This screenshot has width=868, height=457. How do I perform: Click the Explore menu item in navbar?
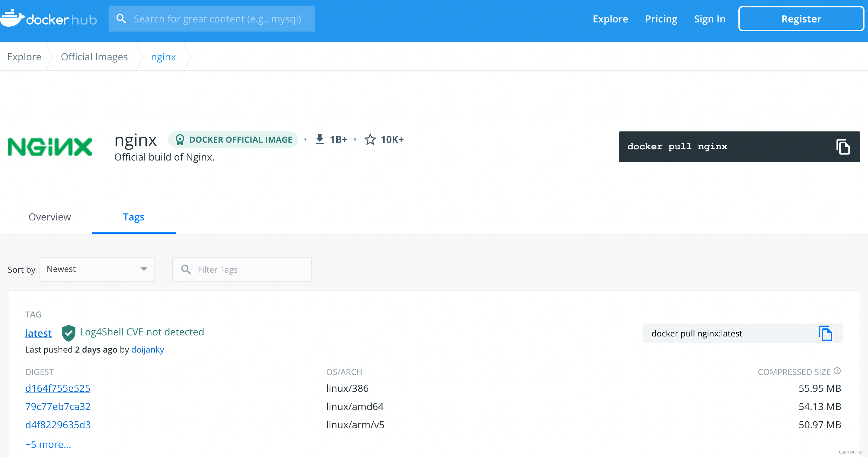point(609,19)
